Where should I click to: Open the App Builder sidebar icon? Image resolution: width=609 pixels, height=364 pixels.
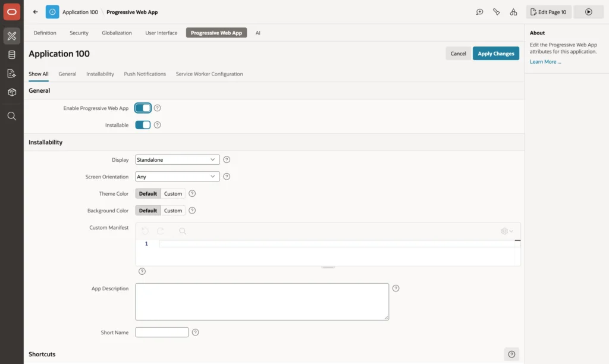tap(12, 36)
